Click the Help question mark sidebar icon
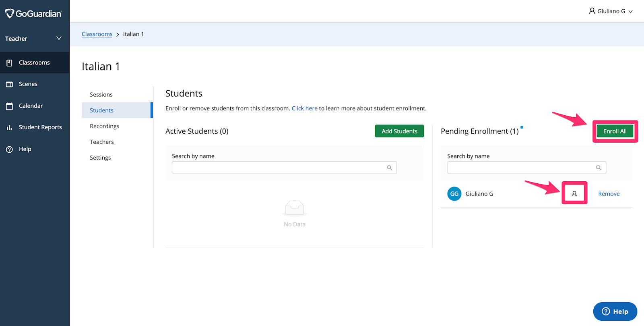 pyautogui.click(x=9, y=149)
